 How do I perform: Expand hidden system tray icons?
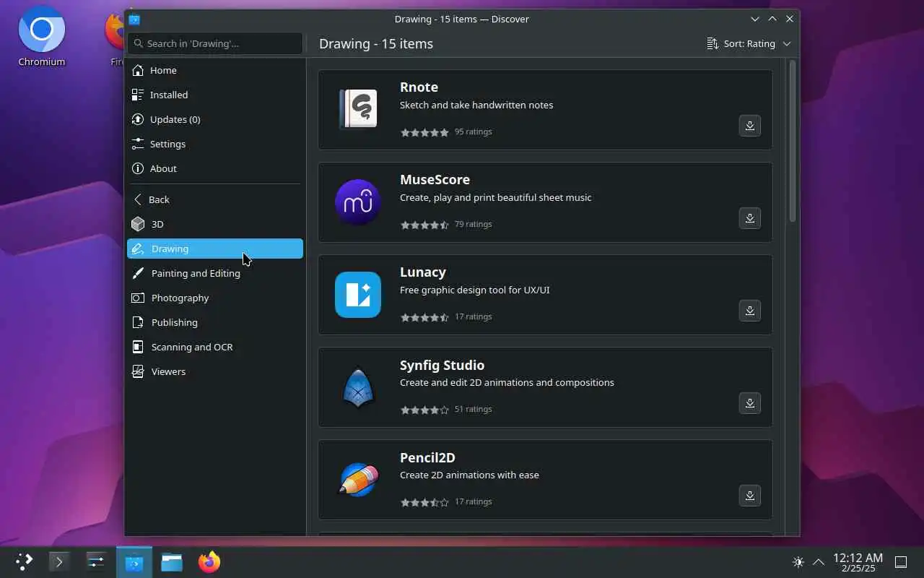819,562
